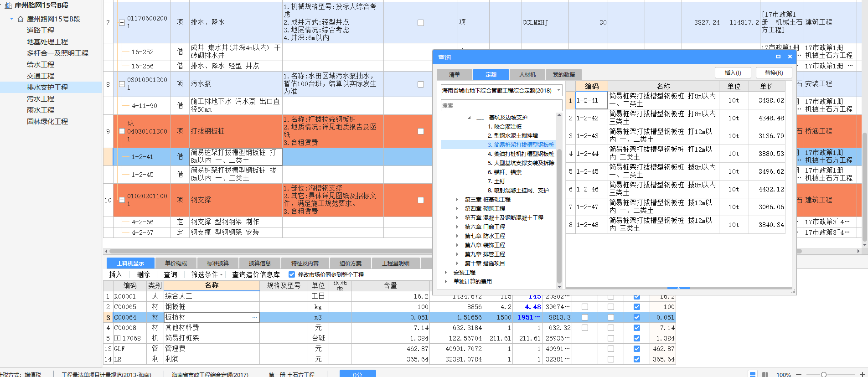Open the 我的数据 tab in 查询
The height and width of the screenshot is (377, 868).
coord(564,74)
